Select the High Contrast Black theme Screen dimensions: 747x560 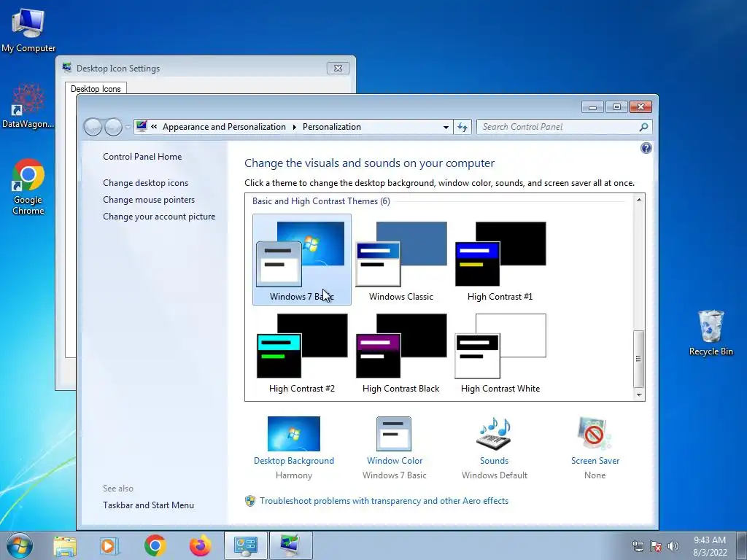tap(401, 353)
